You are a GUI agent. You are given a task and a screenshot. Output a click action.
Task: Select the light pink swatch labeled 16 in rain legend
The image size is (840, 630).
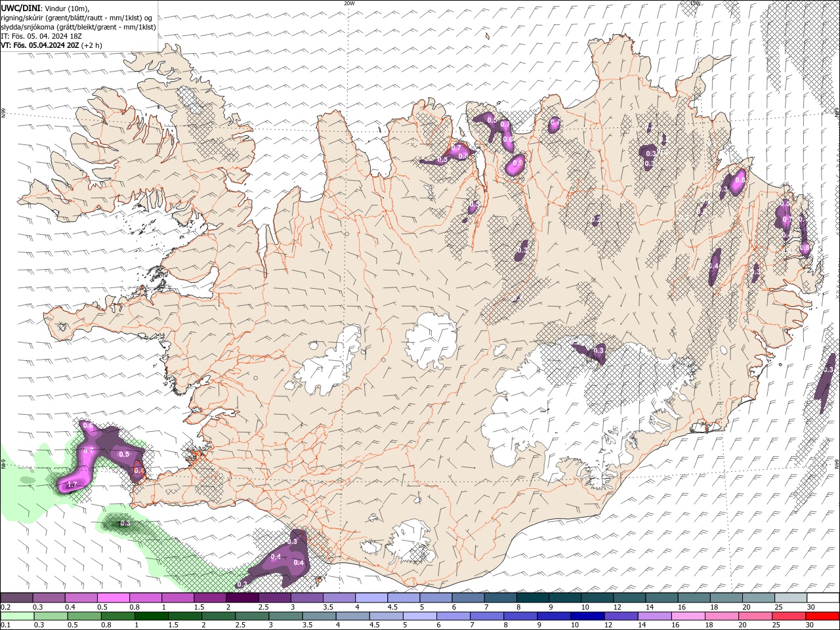point(688,616)
